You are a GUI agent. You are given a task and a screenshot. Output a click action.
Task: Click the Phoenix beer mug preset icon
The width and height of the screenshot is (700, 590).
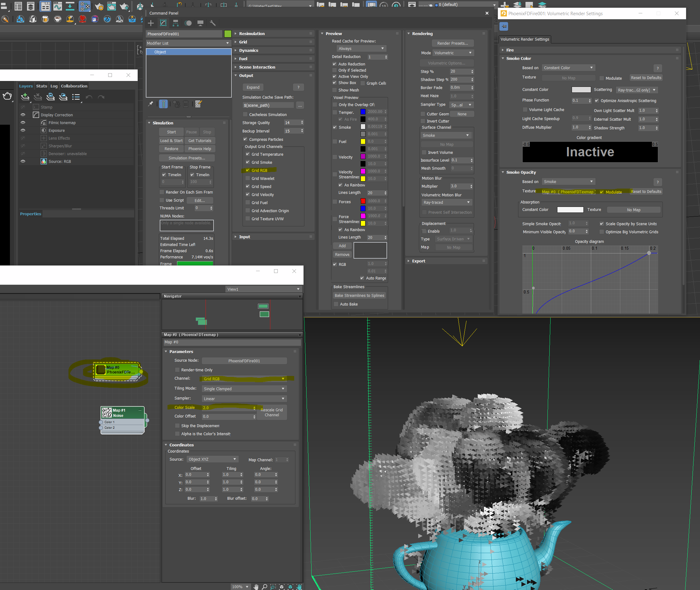click(x=45, y=19)
